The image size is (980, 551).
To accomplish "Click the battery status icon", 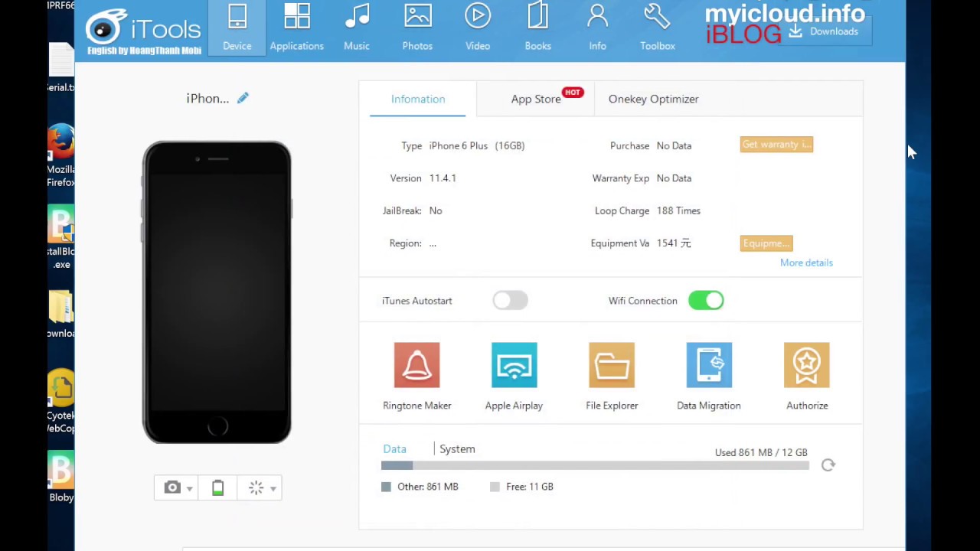I will click(x=218, y=487).
